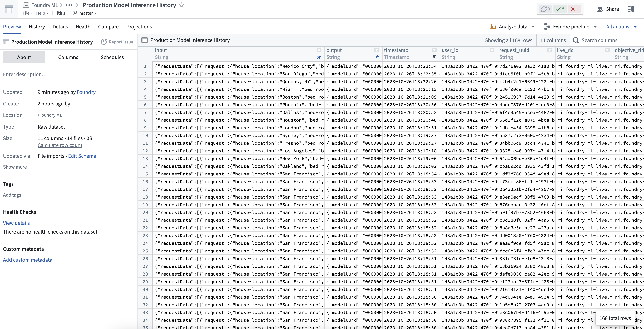Open the Help menu
Screen dimensions: 644x329
coord(42,13)
